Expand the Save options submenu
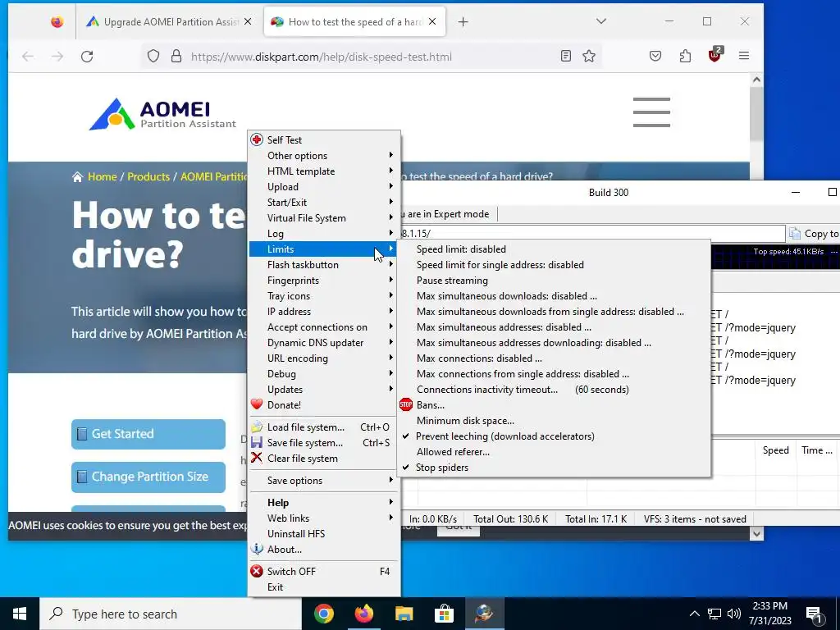The width and height of the screenshot is (840, 630). (x=323, y=481)
